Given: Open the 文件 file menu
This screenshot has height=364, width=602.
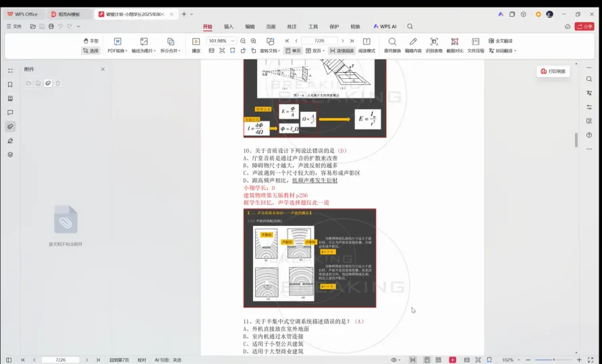Looking at the screenshot, I should (14, 26).
